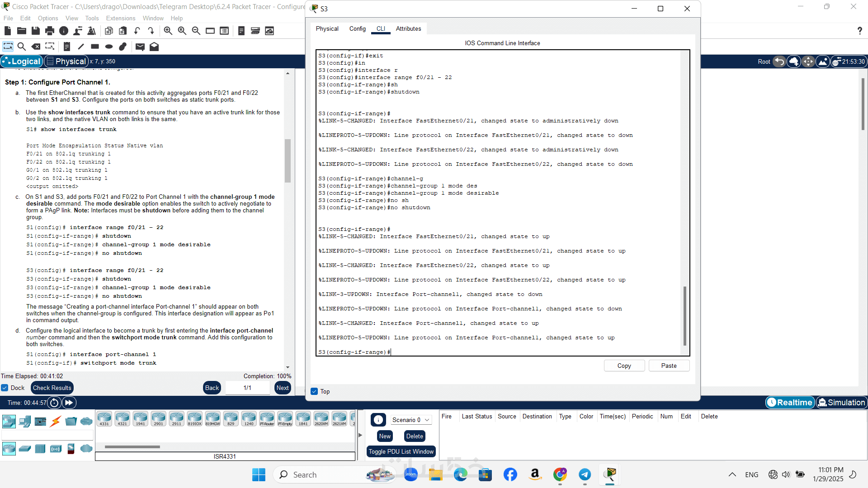This screenshot has height=488, width=868.
Task: Click the Paste button in CLI
Action: click(x=669, y=366)
